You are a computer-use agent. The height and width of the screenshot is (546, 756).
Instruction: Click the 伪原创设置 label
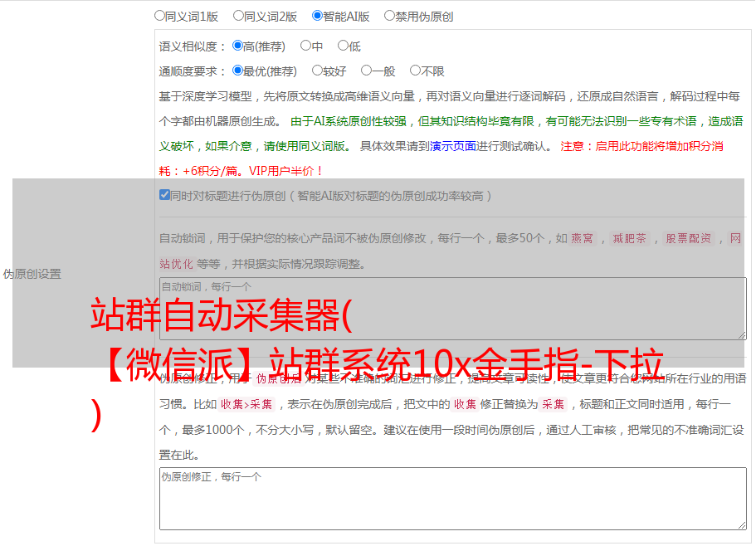32,274
